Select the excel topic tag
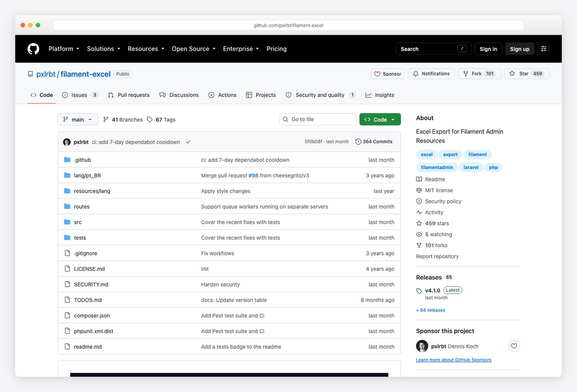 point(426,154)
